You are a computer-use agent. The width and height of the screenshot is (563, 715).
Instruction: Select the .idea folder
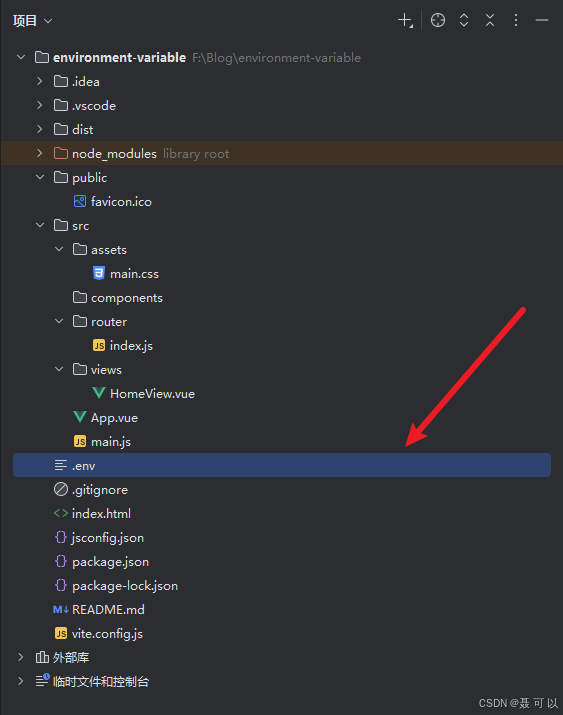click(x=86, y=82)
